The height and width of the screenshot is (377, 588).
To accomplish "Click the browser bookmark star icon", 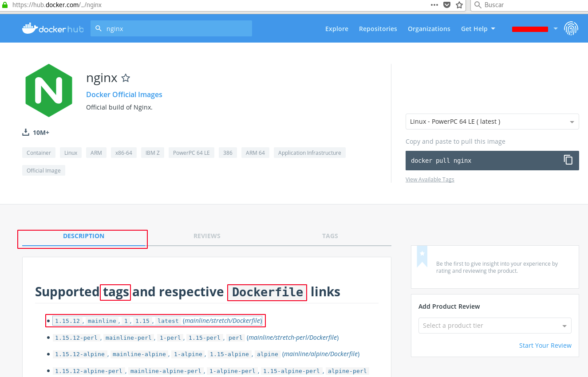I will pyautogui.click(x=459, y=5).
